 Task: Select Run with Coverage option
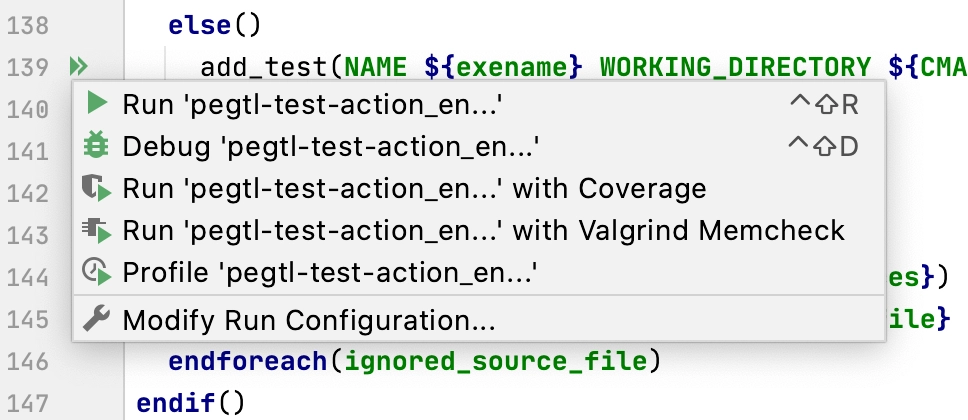pos(479,189)
